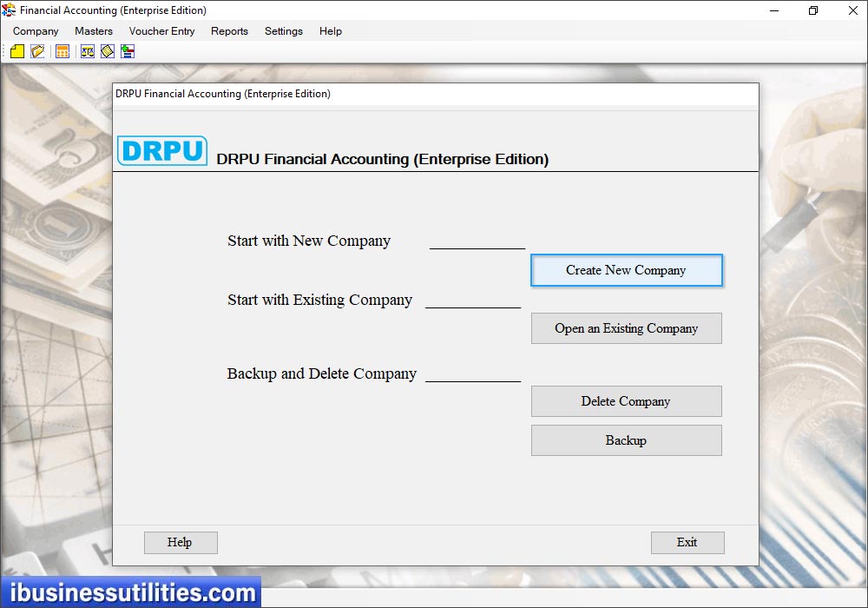This screenshot has height=608, width=868.
Task: Click Open an Existing Company button
Action: coord(626,328)
